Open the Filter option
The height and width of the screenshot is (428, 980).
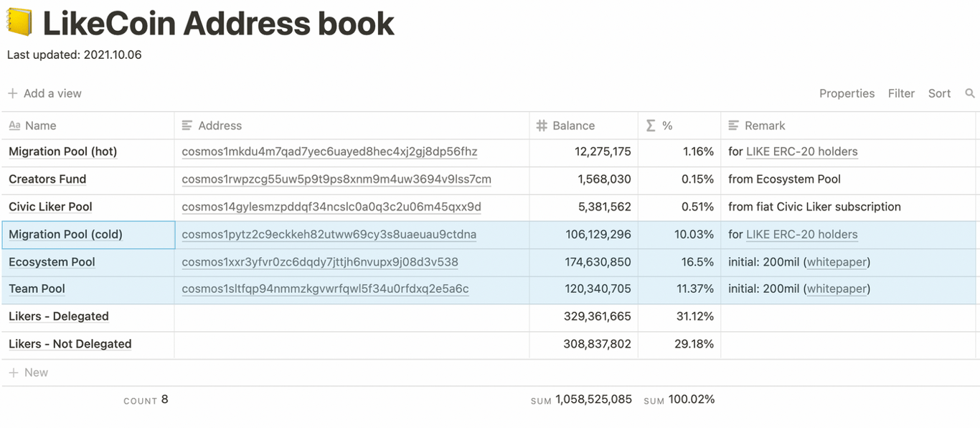[x=901, y=93]
